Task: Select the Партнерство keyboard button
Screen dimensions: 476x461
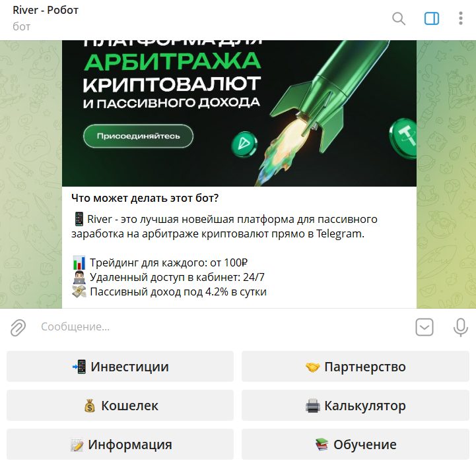Action: [355, 367]
